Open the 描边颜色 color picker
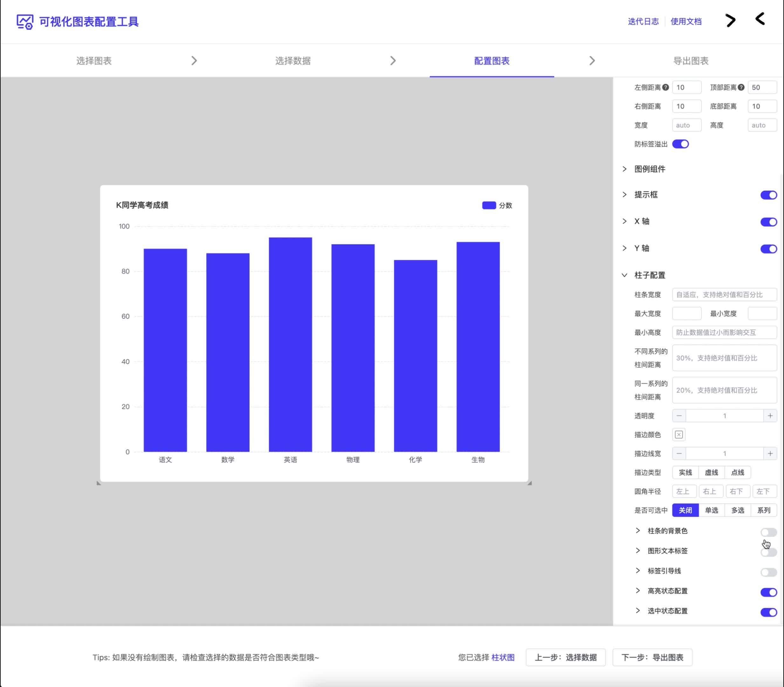The image size is (784, 687). 679,435
